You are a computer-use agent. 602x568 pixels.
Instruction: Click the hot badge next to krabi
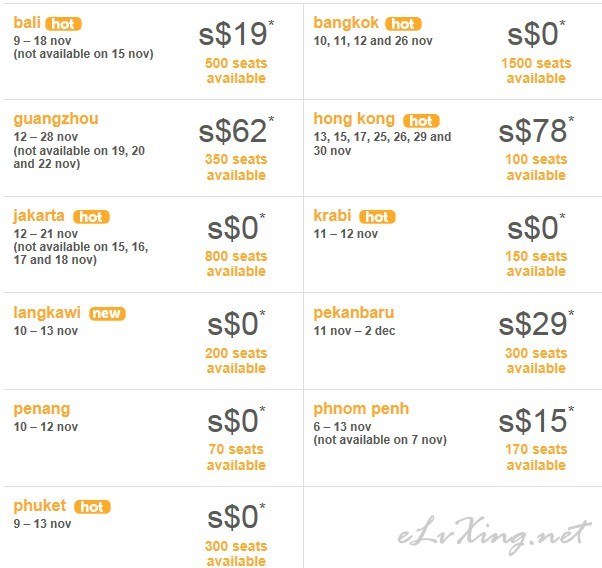377,217
